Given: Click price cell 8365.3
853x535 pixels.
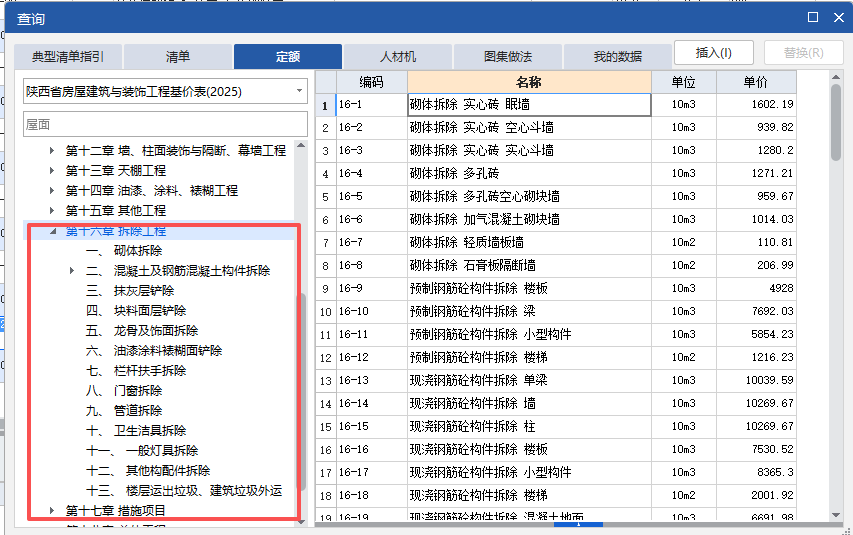Looking at the screenshot, I should coord(756,472).
